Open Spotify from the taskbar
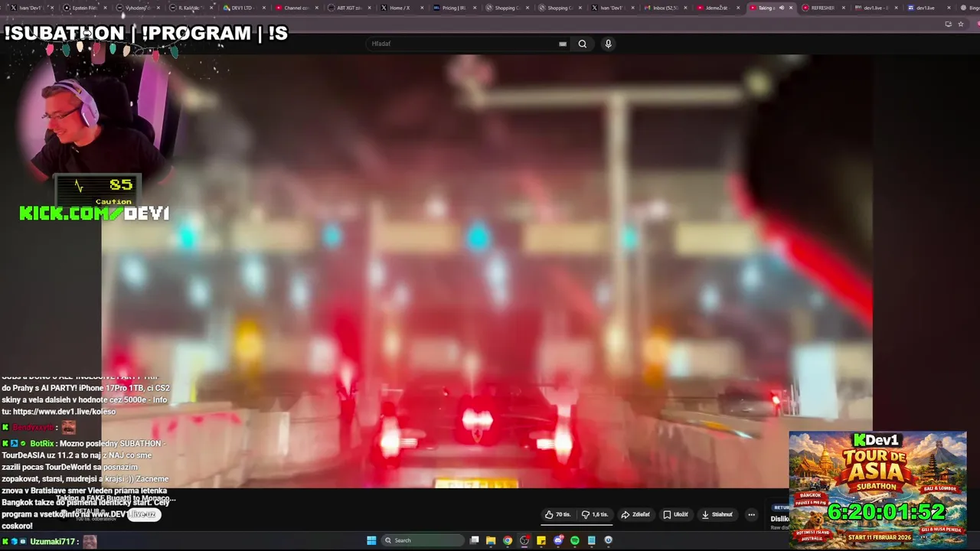The height and width of the screenshot is (551, 980). pyautogui.click(x=575, y=540)
